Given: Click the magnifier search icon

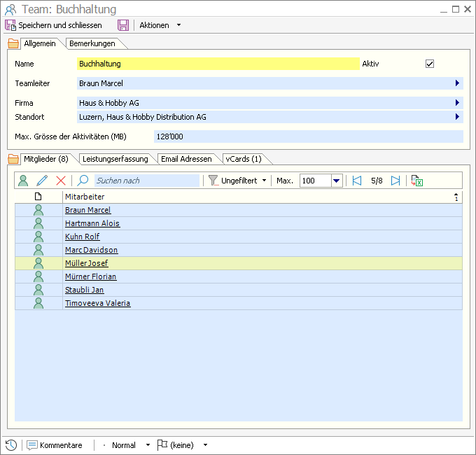Looking at the screenshot, I should point(83,181).
